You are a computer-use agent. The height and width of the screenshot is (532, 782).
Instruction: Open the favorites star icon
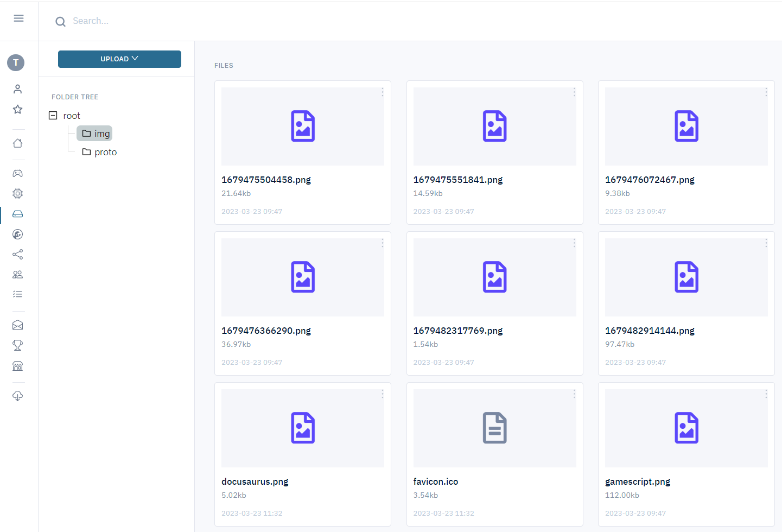(x=17, y=109)
